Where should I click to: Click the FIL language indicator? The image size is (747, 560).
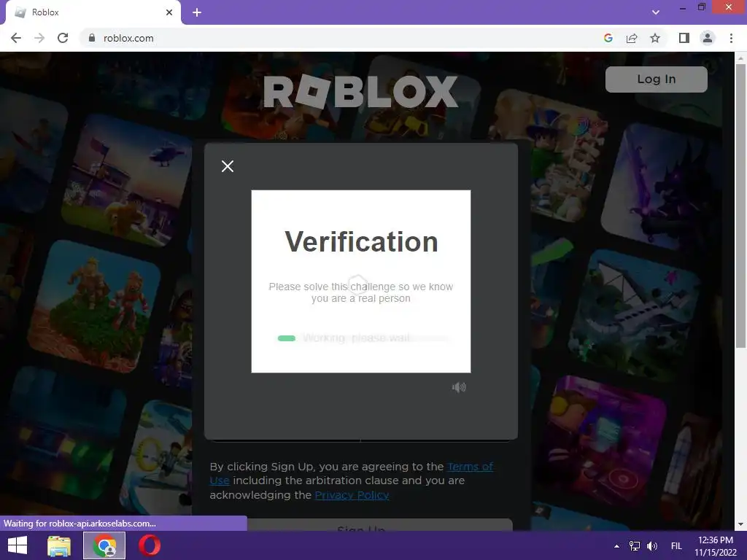(x=676, y=546)
